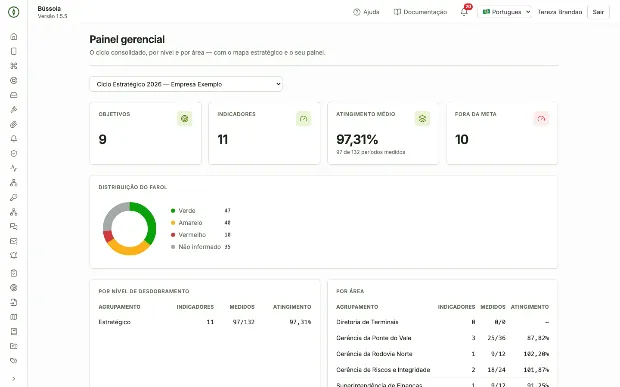Select the envelope sidebar icon
This screenshot has width=620, height=387.
tap(13, 241)
